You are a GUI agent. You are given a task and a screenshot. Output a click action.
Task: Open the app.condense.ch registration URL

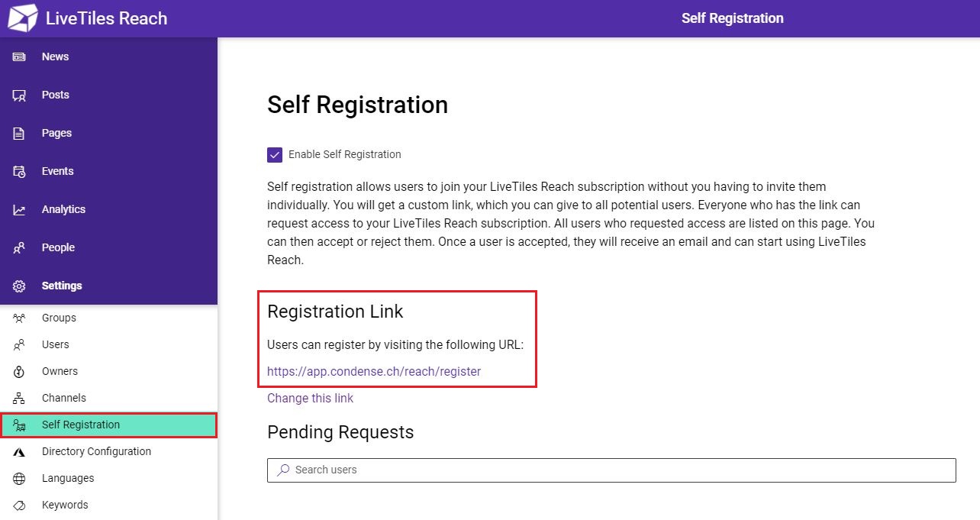click(x=374, y=372)
